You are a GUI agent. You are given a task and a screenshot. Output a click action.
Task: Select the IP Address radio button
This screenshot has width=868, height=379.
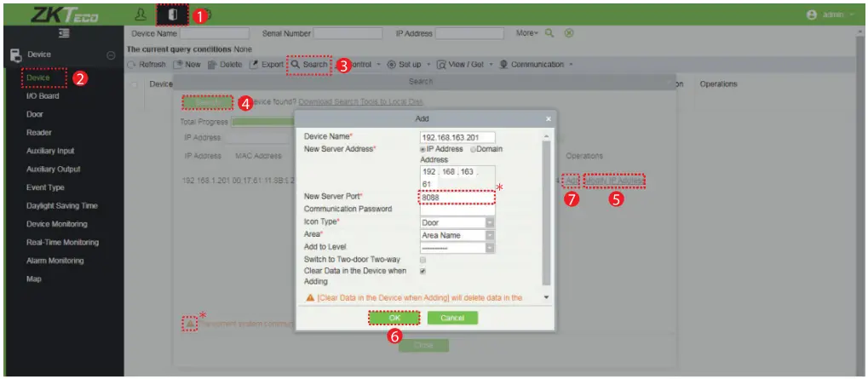[423, 149]
